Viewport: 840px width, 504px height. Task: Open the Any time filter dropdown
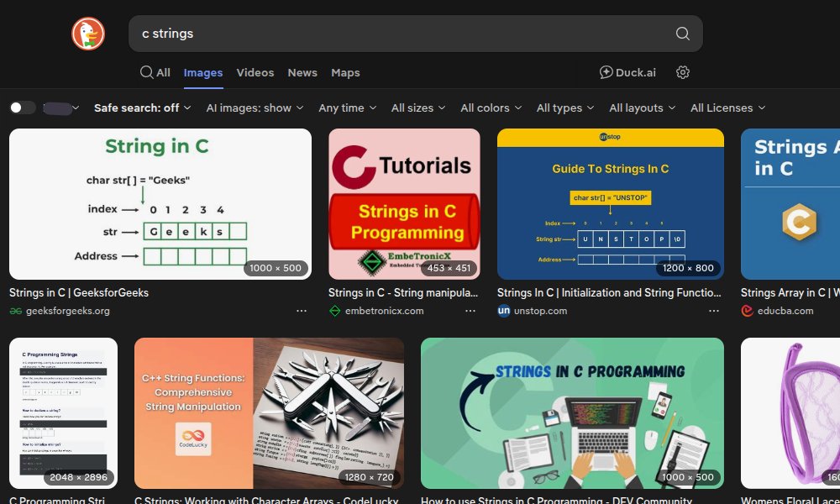click(x=348, y=108)
